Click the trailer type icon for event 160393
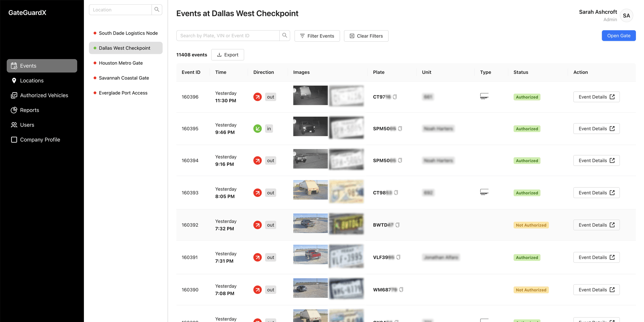644x322 pixels. (484, 192)
